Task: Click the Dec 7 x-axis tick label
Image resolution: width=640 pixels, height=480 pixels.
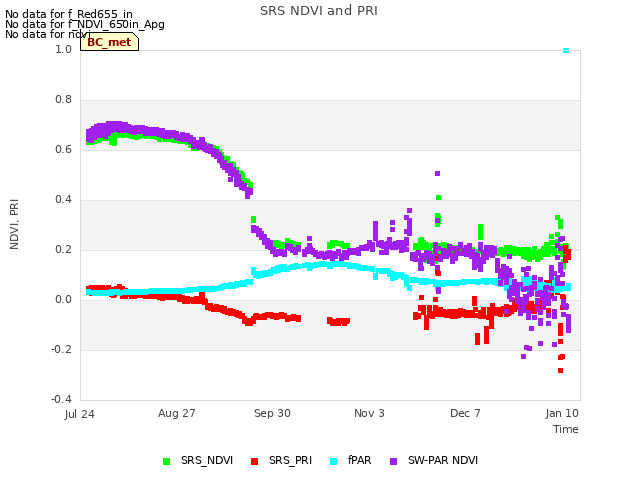Action: click(x=465, y=413)
